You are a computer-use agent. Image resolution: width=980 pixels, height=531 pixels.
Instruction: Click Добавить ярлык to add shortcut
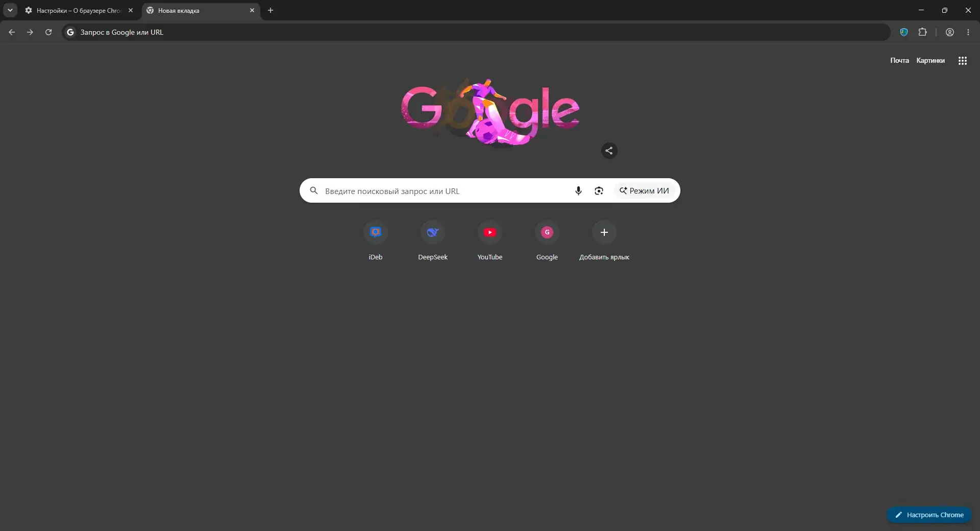pos(604,242)
